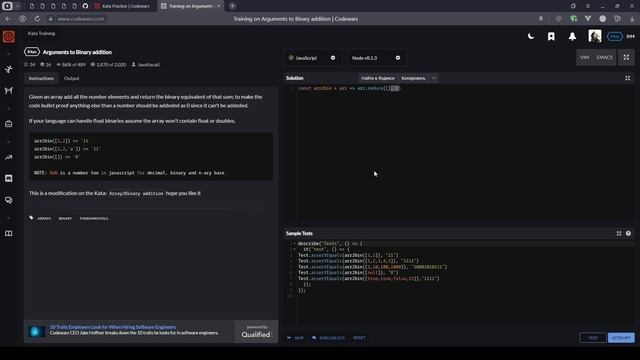Open the Practice martial-artist sidebar icon
The height and width of the screenshot is (360, 640).
(x=9, y=69)
